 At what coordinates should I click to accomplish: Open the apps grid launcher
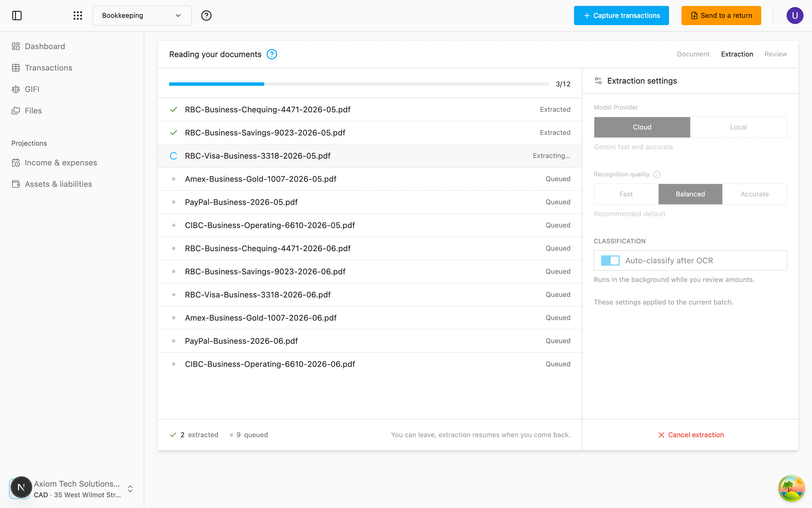78,16
